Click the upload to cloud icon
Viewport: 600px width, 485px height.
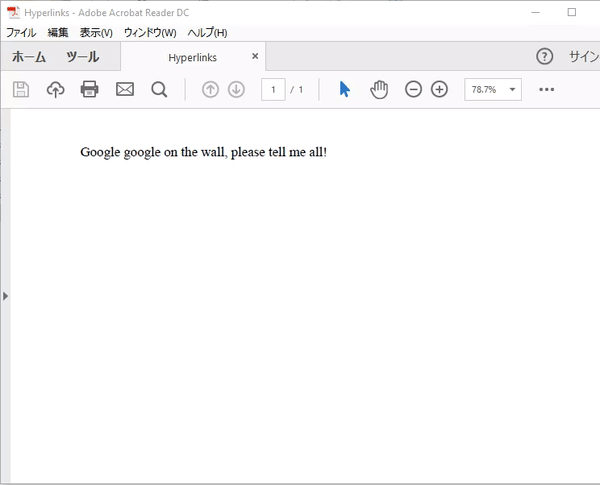55,90
